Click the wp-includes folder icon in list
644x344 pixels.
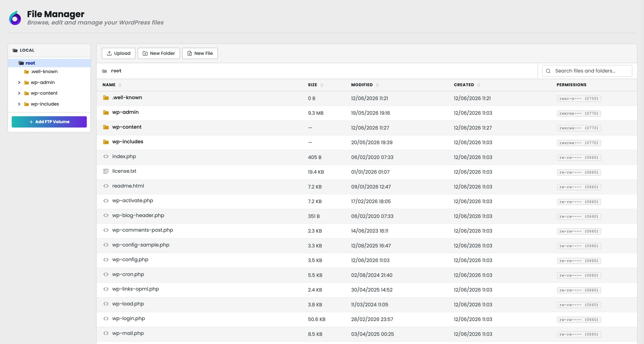106,142
